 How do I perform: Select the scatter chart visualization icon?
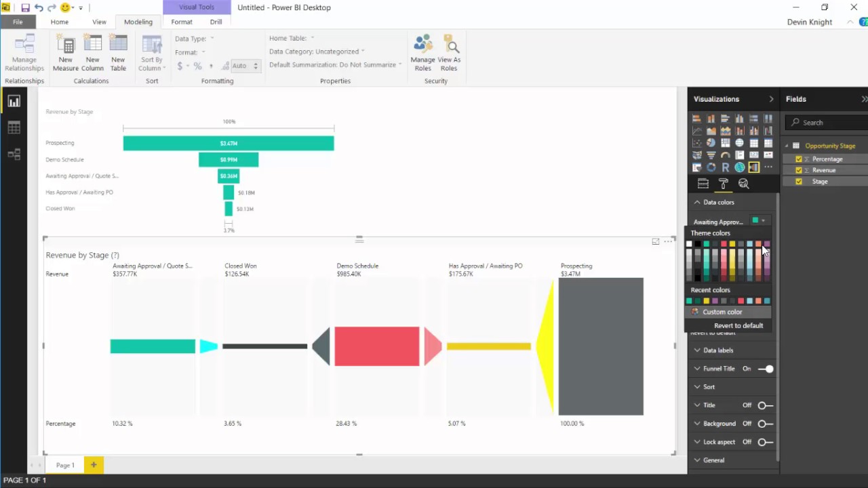pos(696,143)
